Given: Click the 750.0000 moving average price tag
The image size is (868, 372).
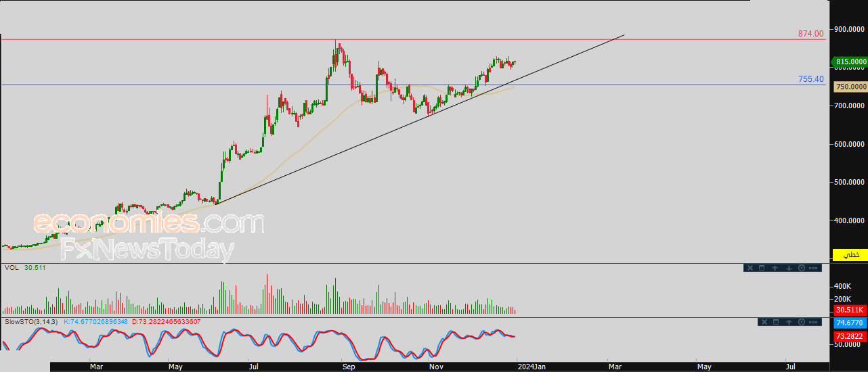Looking at the screenshot, I should point(850,87).
